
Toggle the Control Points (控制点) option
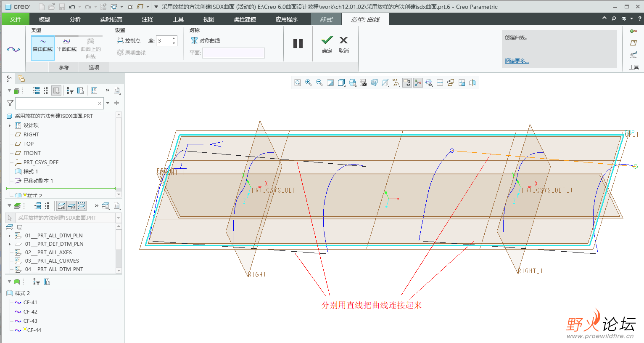point(129,41)
